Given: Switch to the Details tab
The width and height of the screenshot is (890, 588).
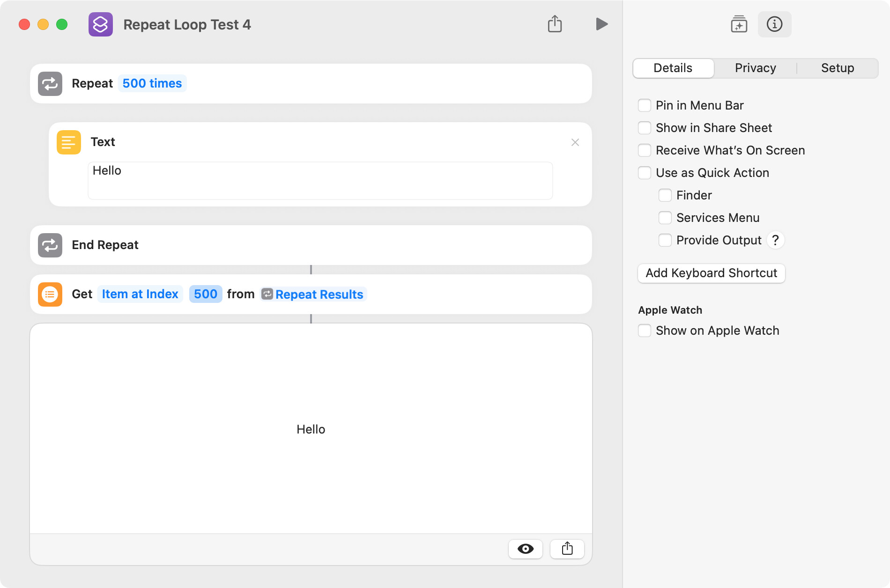Looking at the screenshot, I should pos(673,68).
